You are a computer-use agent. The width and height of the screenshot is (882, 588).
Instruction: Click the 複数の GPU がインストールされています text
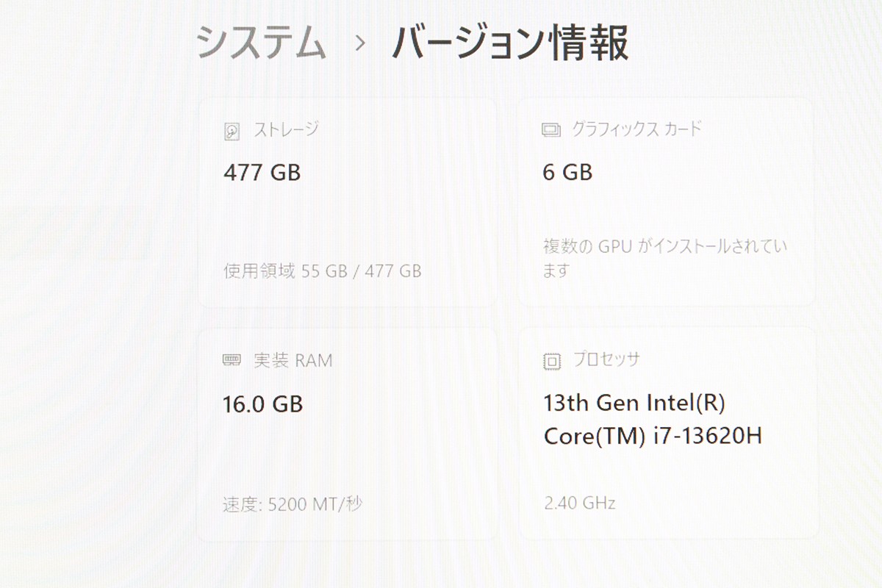coord(664,258)
